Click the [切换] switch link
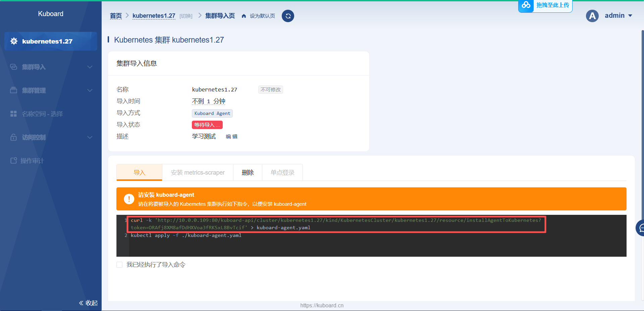The image size is (644, 311). [x=186, y=16]
